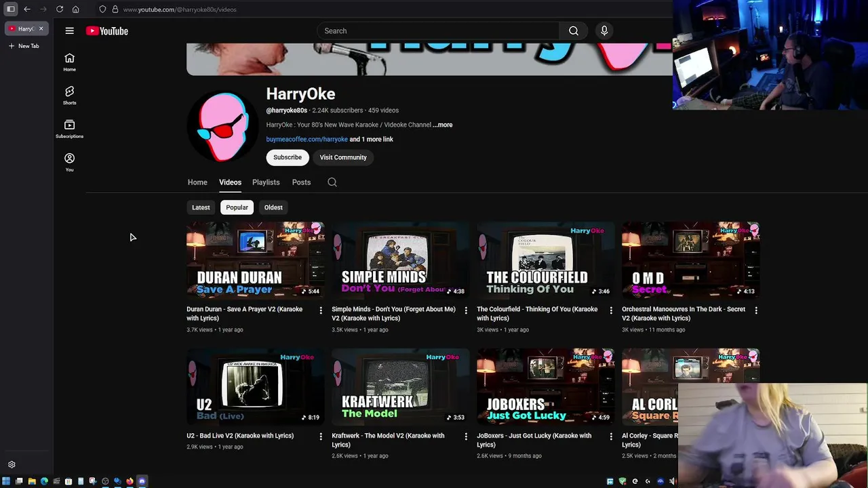Start voice search with microphone icon
The height and width of the screenshot is (488, 868).
pyautogui.click(x=604, y=30)
